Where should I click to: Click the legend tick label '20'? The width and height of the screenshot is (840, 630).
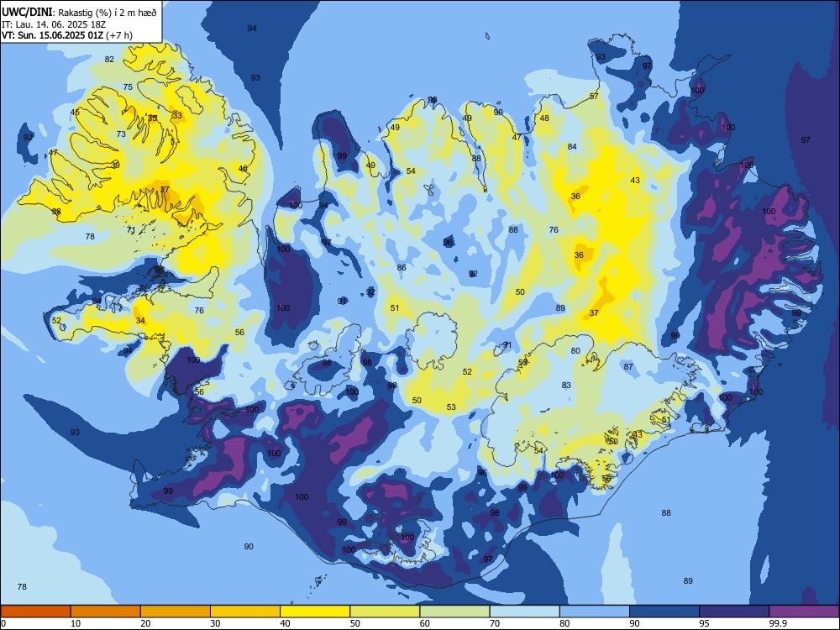coord(145,623)
